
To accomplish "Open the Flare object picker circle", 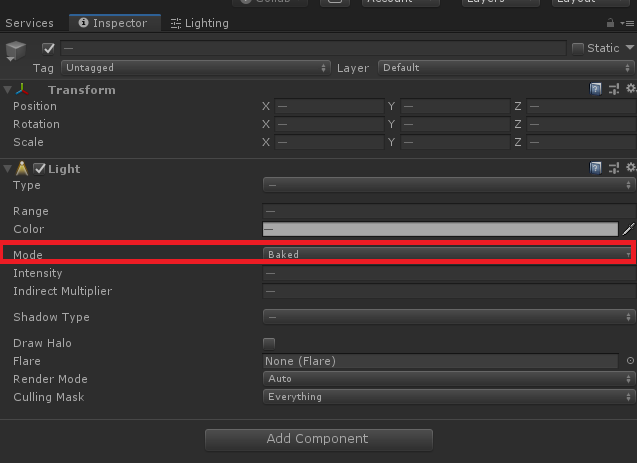I will click(630, 361).
